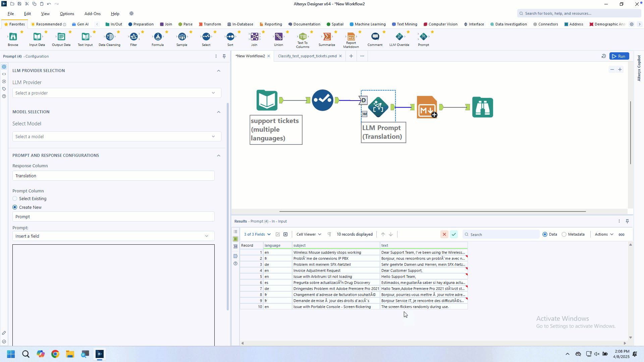This screenshot has width=644, height=362.
Task: Click the Report Markdown node on canvas
Action: pos(427,107)
